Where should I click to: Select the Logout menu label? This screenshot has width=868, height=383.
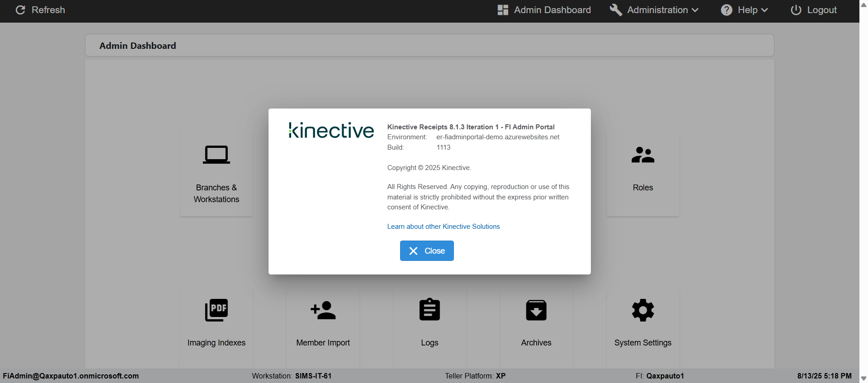pyautogui.click(x=822, y=10)
